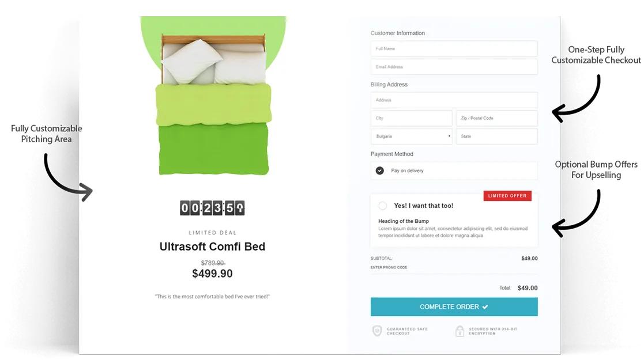
Task: Click the countdown timer display
Action: (212, 208)
